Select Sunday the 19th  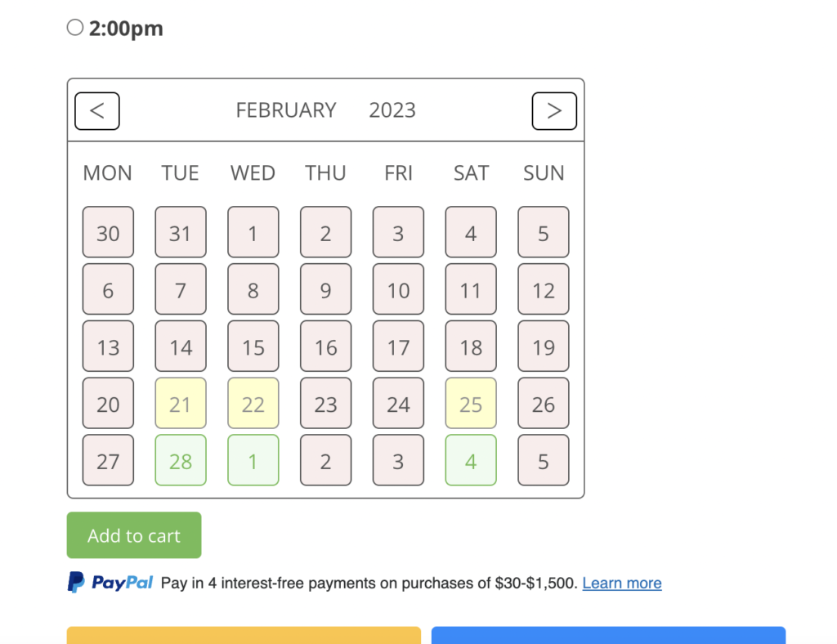pyautogui.click(x=544, y=347)
